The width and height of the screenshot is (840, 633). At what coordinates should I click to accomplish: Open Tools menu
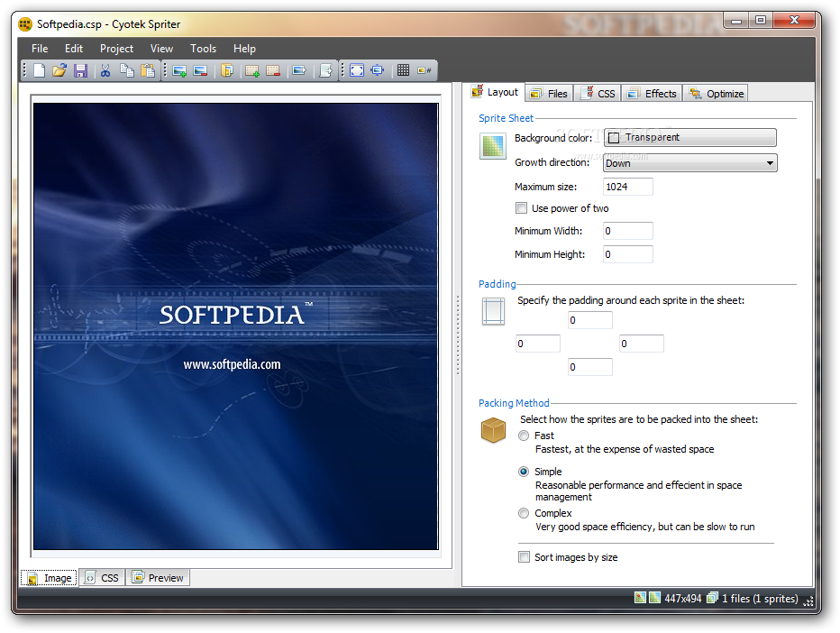coord(204,49)
